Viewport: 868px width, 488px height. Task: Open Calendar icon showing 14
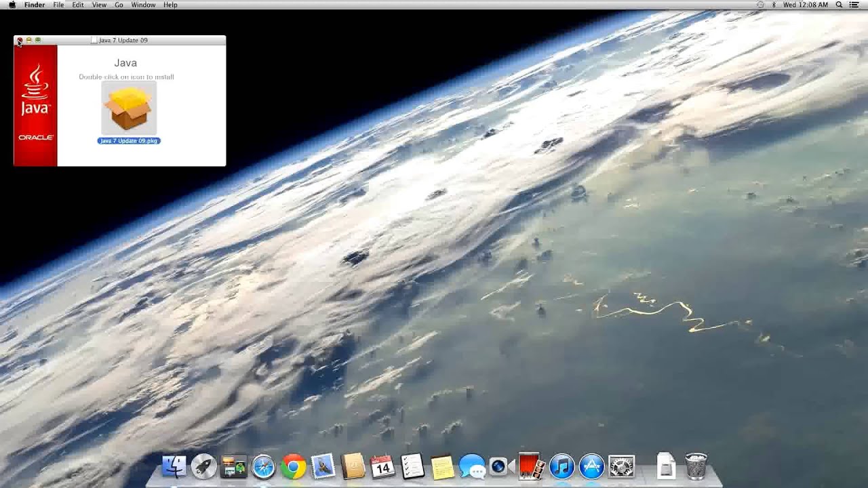(x=382, y=466)
